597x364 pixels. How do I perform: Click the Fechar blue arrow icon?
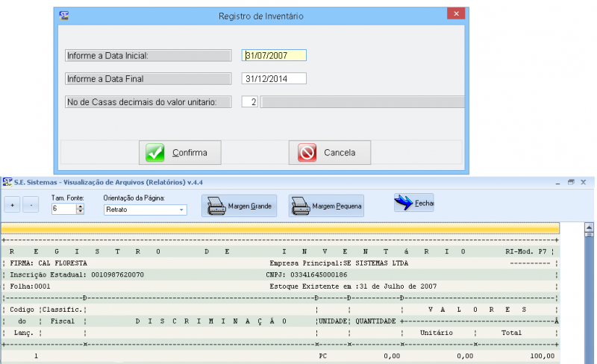coord(404,202)
